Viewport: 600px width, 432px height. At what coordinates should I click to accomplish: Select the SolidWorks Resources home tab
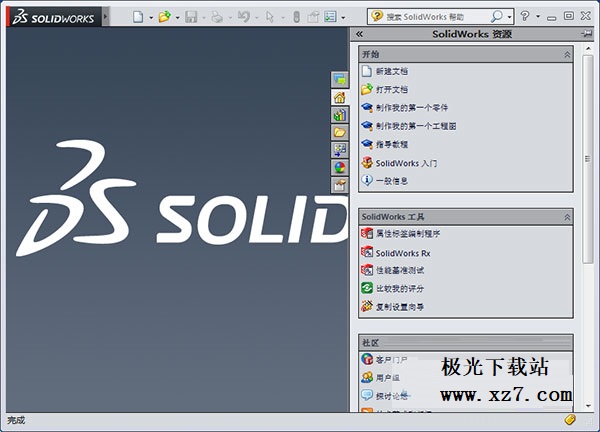[x=339, y=98]
